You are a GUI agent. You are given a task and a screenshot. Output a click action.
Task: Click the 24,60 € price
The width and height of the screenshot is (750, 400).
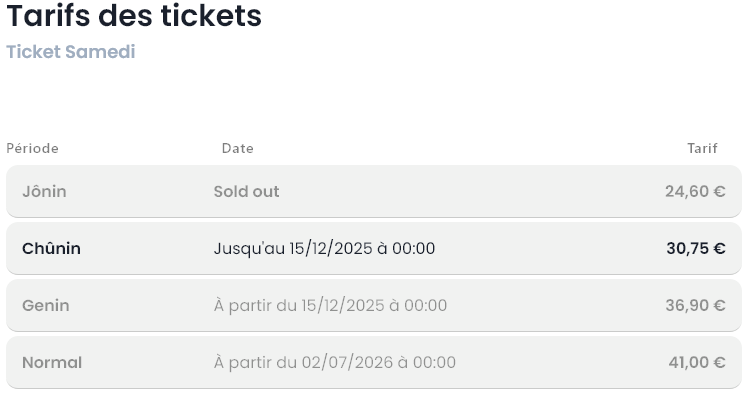coord(695,191)
